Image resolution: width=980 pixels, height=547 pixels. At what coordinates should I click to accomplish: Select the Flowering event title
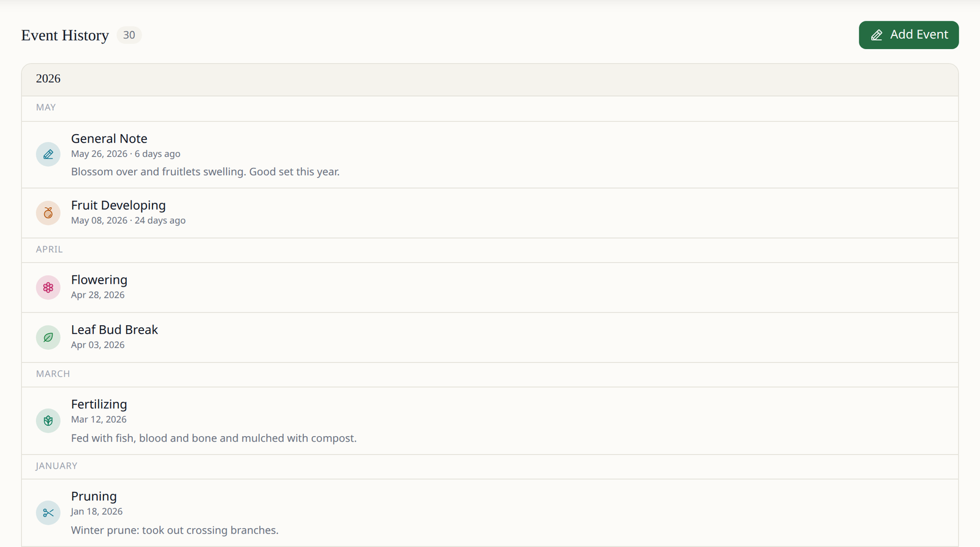99,280
